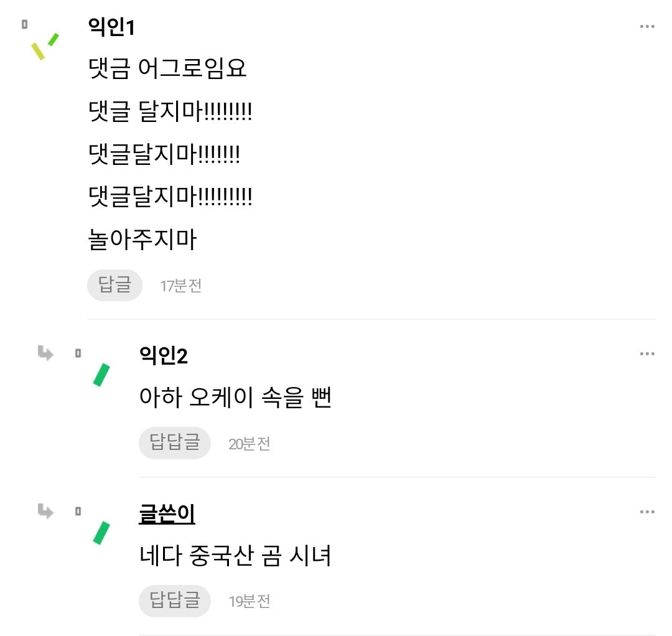Click the 답답글 button under 글쓴이's reply
The image size is (672, 636).
(175, 601)
